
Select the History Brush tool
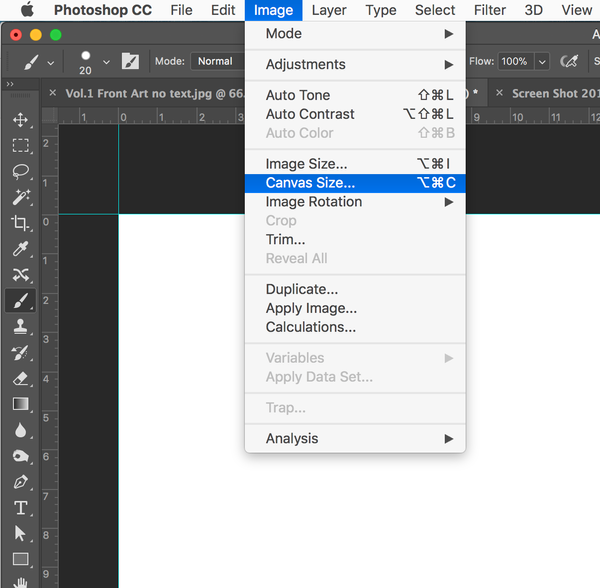[x=20, y=352]
